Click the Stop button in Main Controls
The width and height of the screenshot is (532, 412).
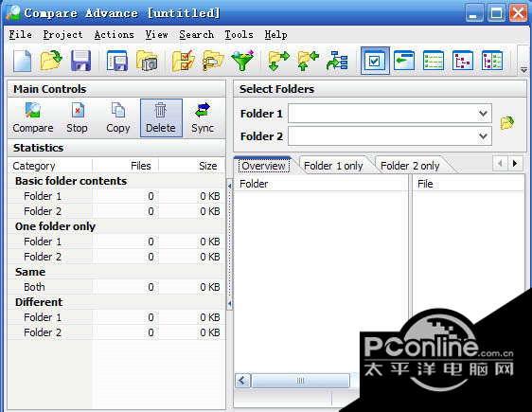tap(77, 117)
